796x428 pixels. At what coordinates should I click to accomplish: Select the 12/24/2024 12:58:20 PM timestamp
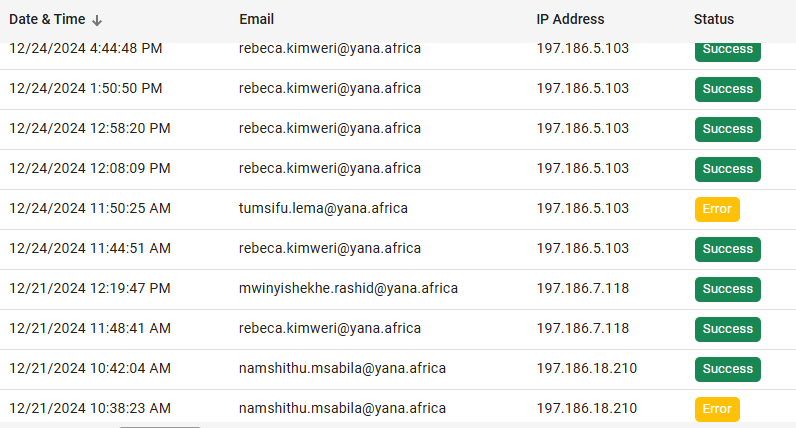[x=90, y=128]
